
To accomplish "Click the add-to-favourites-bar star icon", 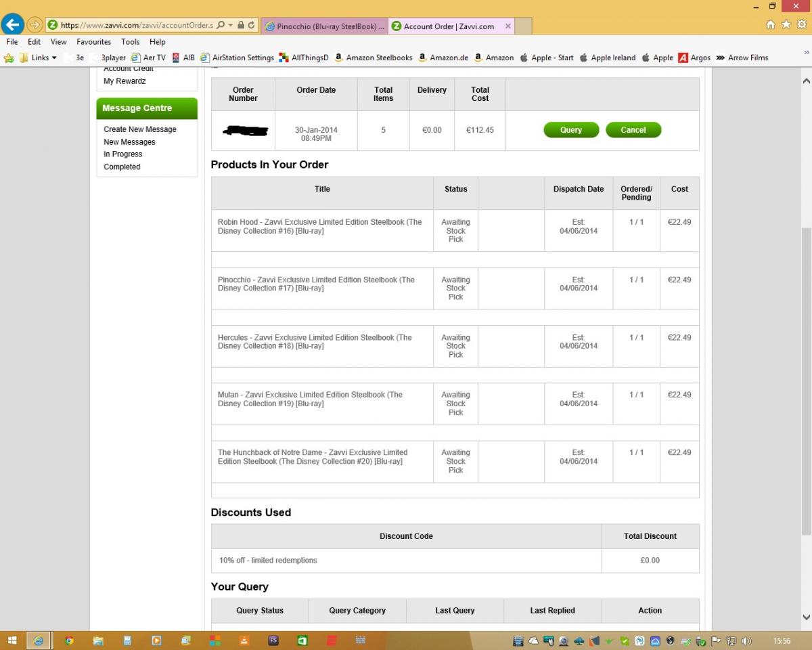I will click(9, 58).
